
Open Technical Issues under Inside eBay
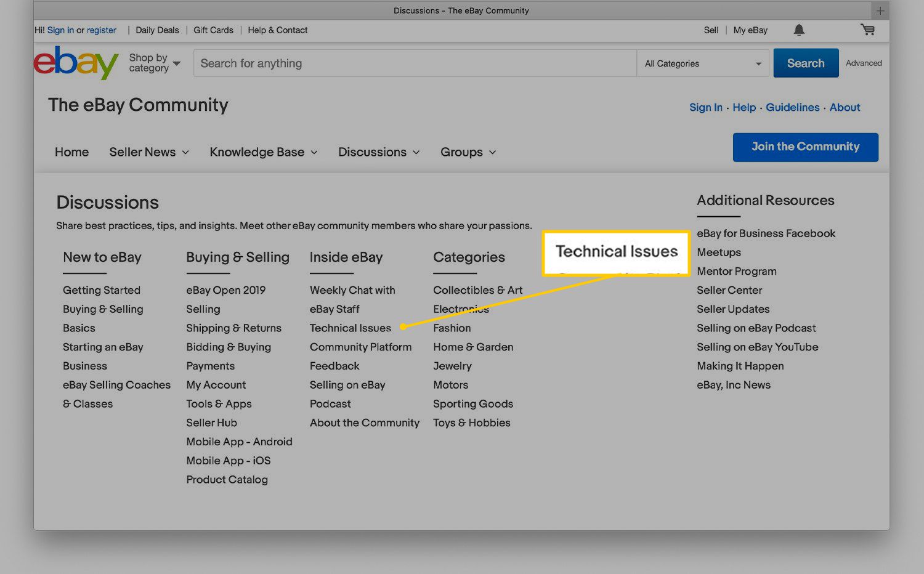point(351,328)
